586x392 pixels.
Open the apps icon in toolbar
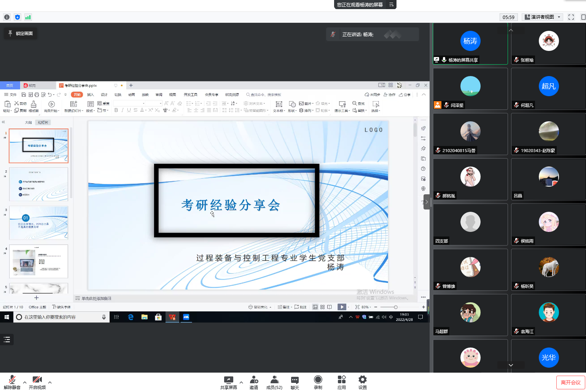(341, 380)
